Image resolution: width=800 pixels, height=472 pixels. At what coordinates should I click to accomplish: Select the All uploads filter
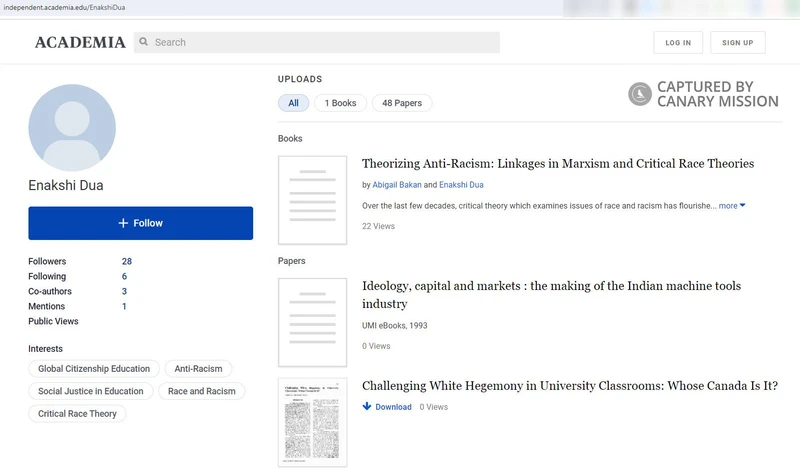point(293,103)
